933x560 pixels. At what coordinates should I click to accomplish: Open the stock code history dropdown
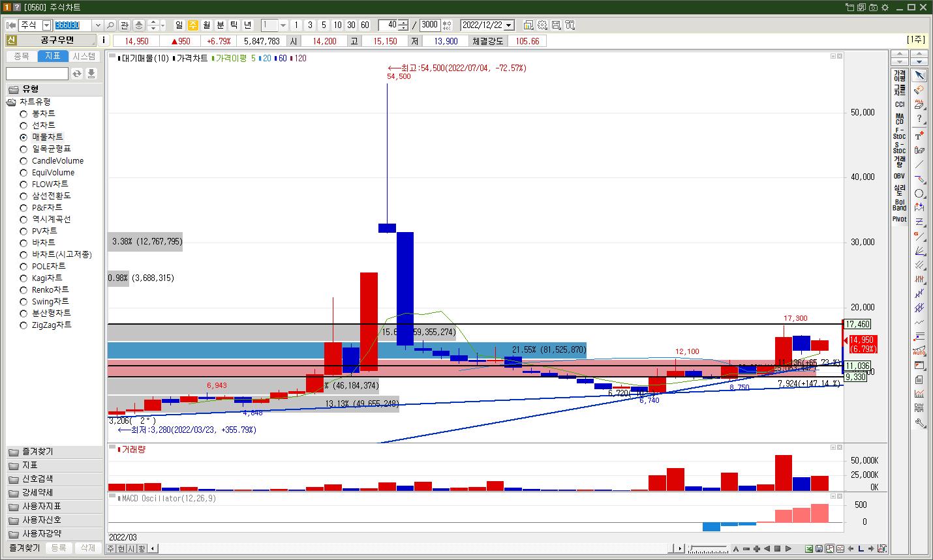tap(98, 25)
